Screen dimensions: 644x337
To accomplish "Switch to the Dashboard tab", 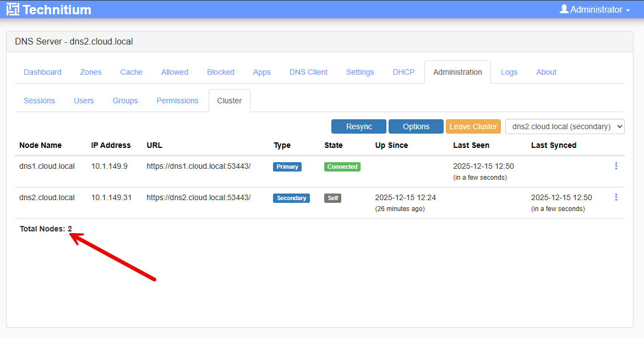I will (43, 72).
